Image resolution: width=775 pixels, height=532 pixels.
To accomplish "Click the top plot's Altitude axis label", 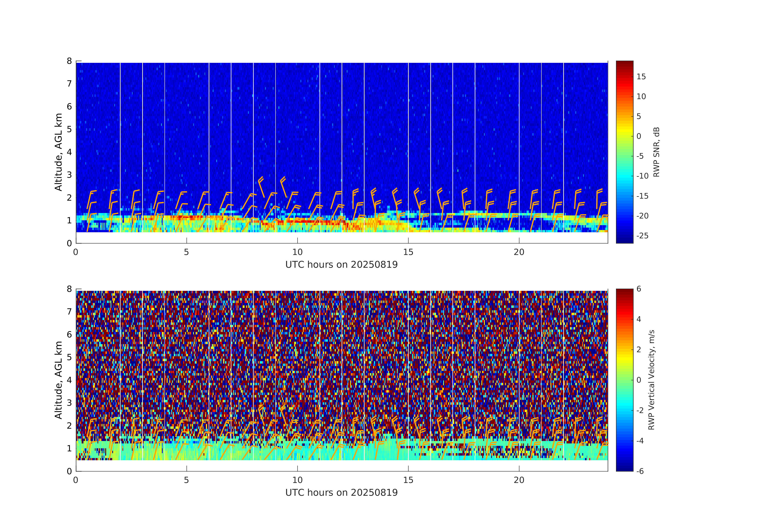I will 58,152.
